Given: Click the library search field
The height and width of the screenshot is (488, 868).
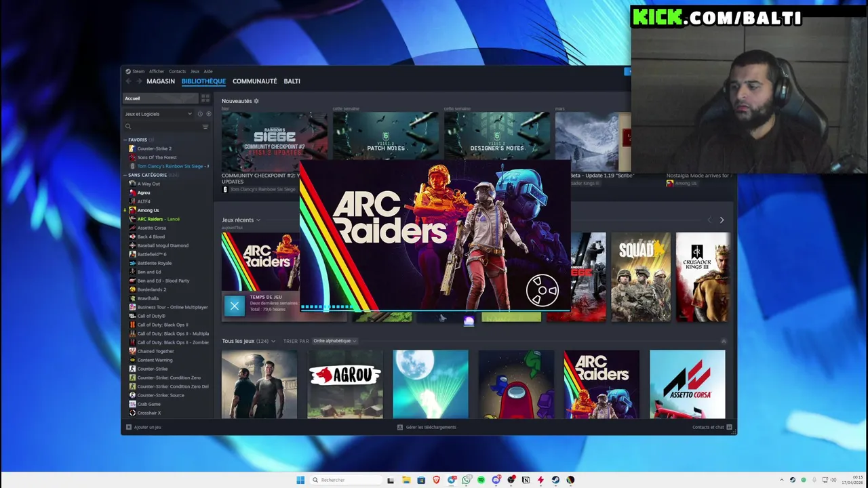Looking at the screenshot, I should (161, 127).
